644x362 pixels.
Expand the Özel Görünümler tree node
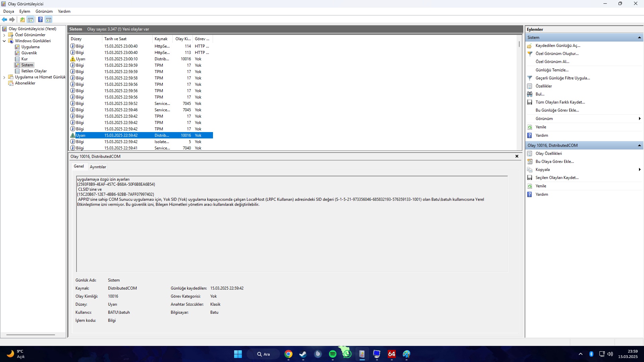pyautogui.click(x=4, y=35)
